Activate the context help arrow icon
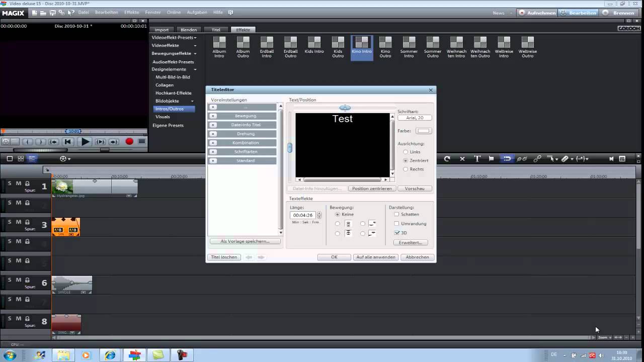Screen dimensions: 644x362 pos(71,13)
